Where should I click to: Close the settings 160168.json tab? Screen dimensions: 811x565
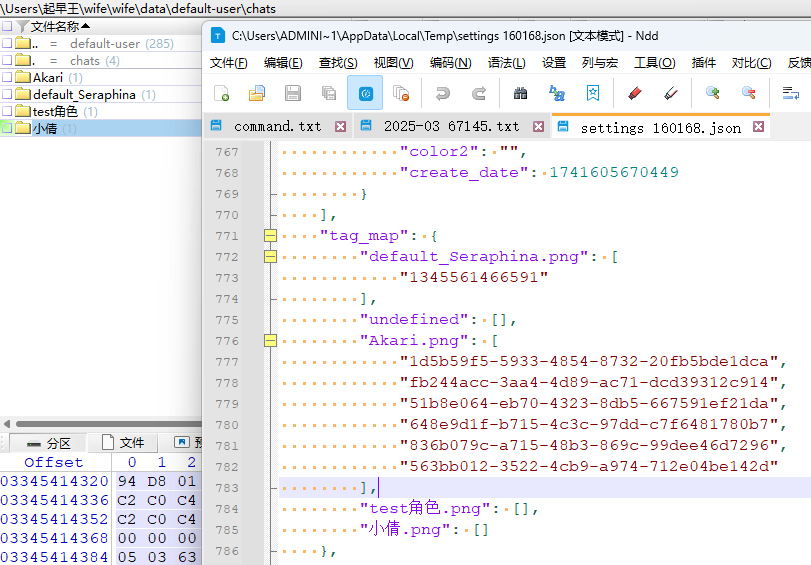(758, 127)
